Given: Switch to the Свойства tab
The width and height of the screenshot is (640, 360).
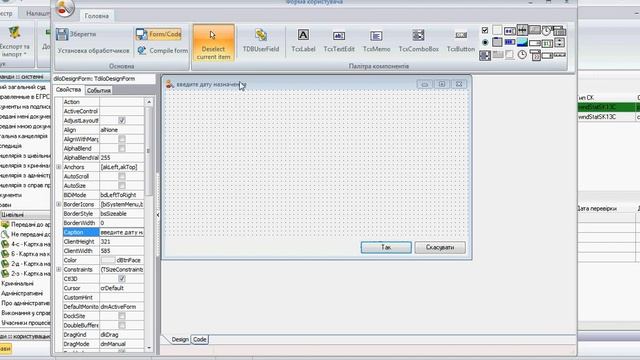Looking at the screenshot, I should (x=69, y=89).
